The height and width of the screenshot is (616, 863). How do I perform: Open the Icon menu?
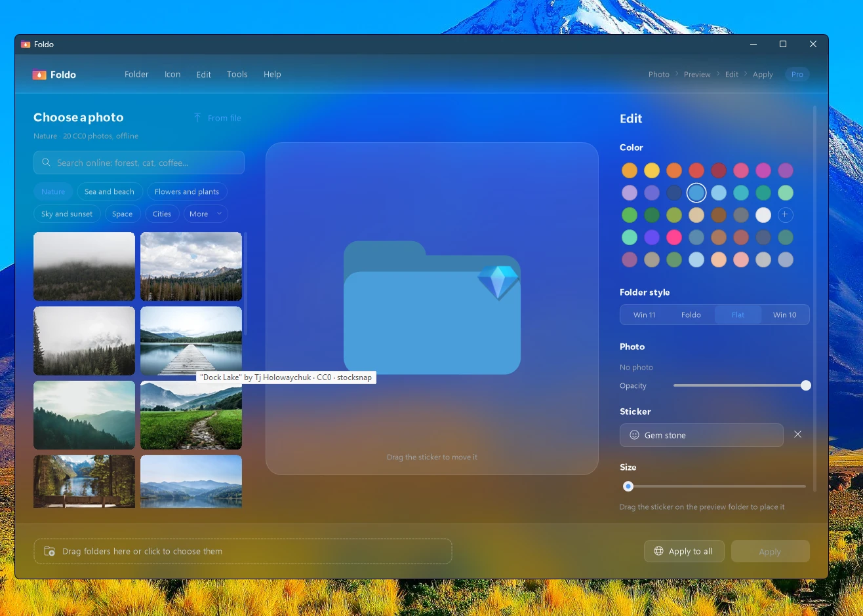(172, 74)
